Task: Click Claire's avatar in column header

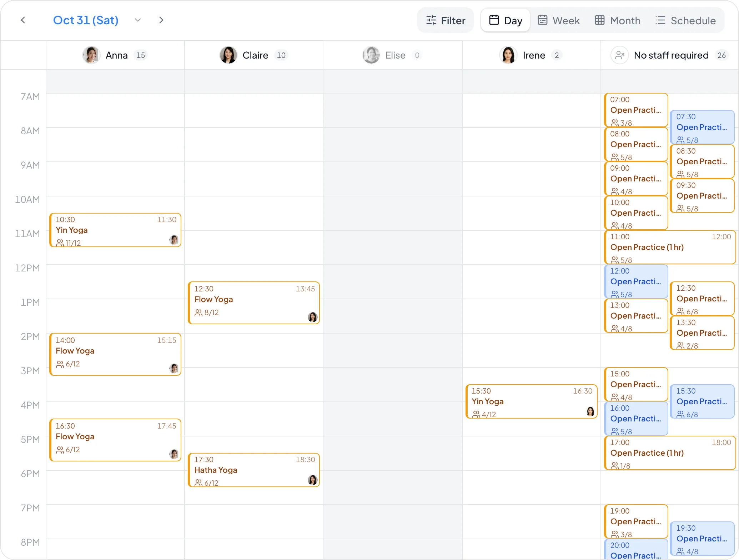Action: [x=228, y=55]
